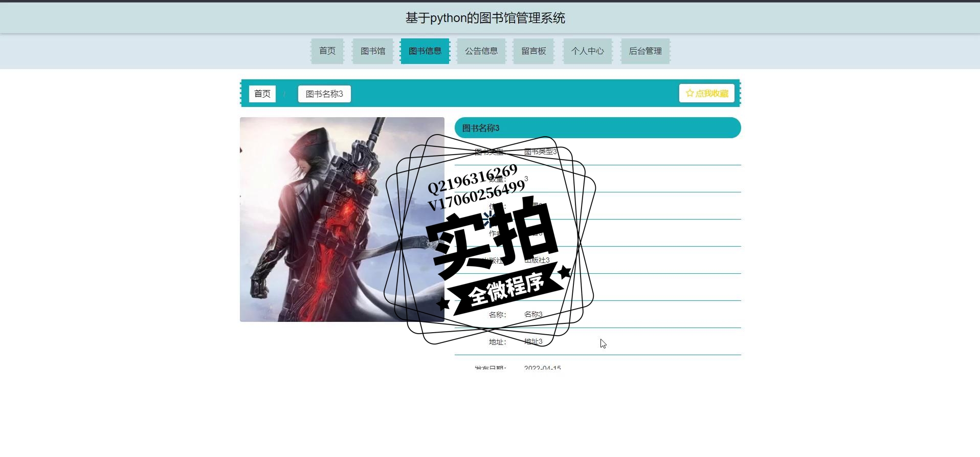The height and width of the screenshot is (457, 980).
Task: Open the book cover image
Action: 342,220
